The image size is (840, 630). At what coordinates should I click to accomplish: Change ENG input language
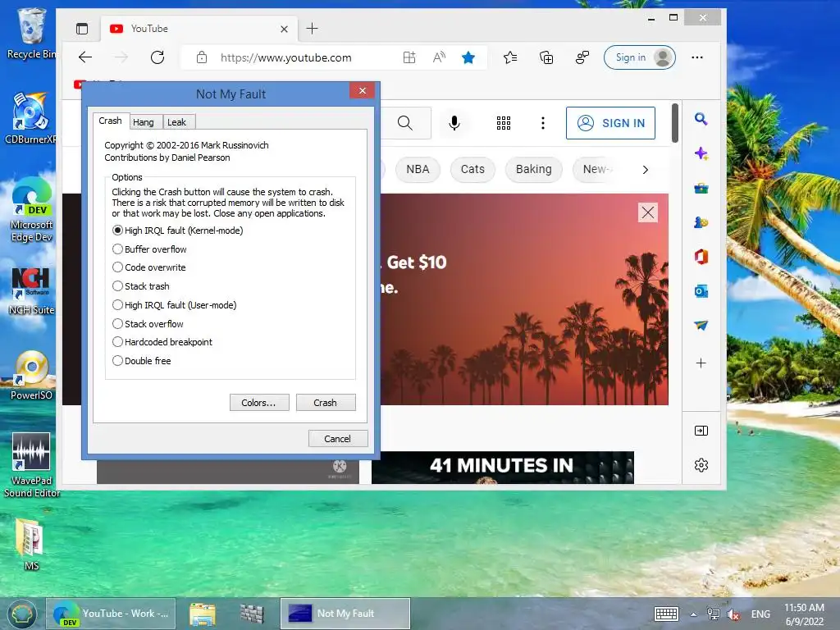(760, 614)
